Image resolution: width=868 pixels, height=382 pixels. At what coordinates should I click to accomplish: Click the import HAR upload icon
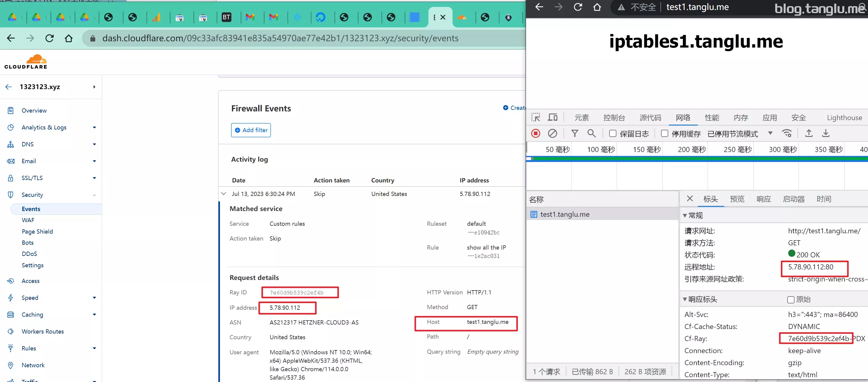[809, 133]
